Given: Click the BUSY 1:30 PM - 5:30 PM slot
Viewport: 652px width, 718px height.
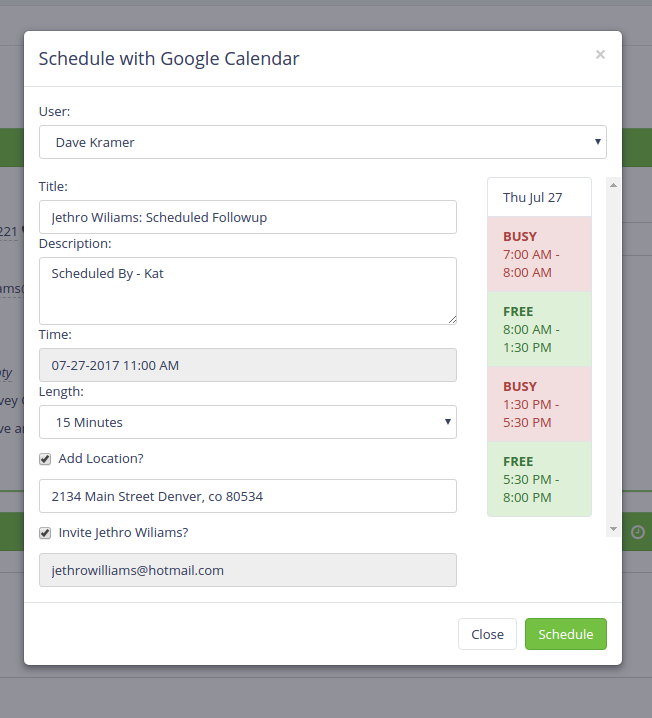Looking at the screenshot, I should [x=539, y=404].
